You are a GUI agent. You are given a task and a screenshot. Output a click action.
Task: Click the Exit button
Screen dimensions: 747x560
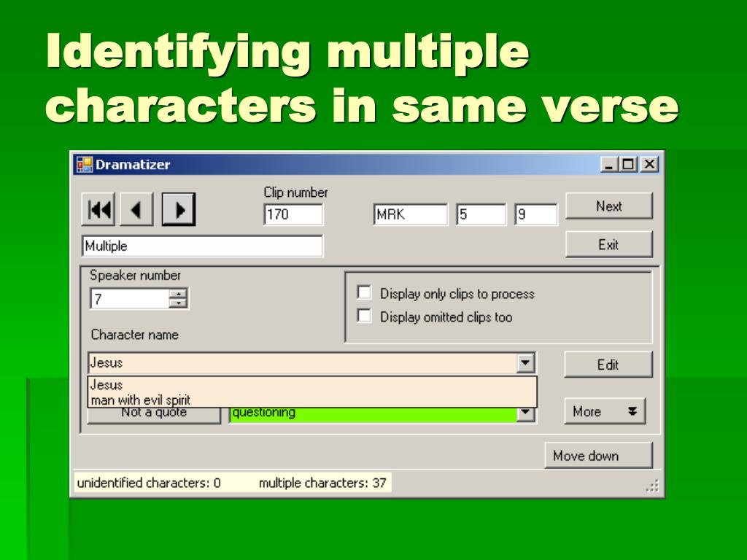point(609,245)
